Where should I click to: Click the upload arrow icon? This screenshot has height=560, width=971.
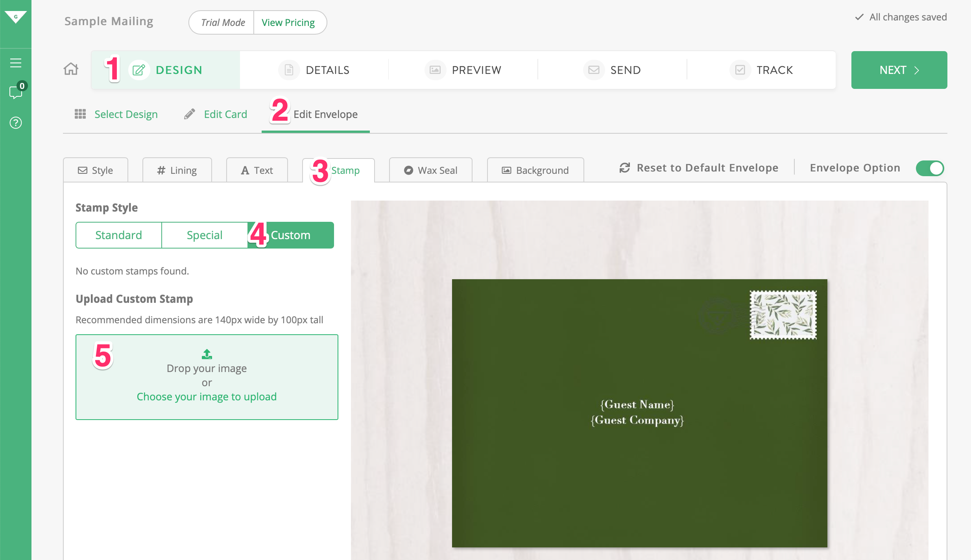[x=207, y=354]
